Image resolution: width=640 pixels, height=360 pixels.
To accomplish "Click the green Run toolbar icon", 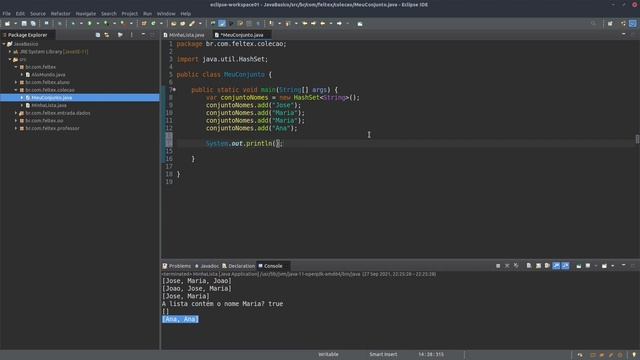I will coord(89,24).
